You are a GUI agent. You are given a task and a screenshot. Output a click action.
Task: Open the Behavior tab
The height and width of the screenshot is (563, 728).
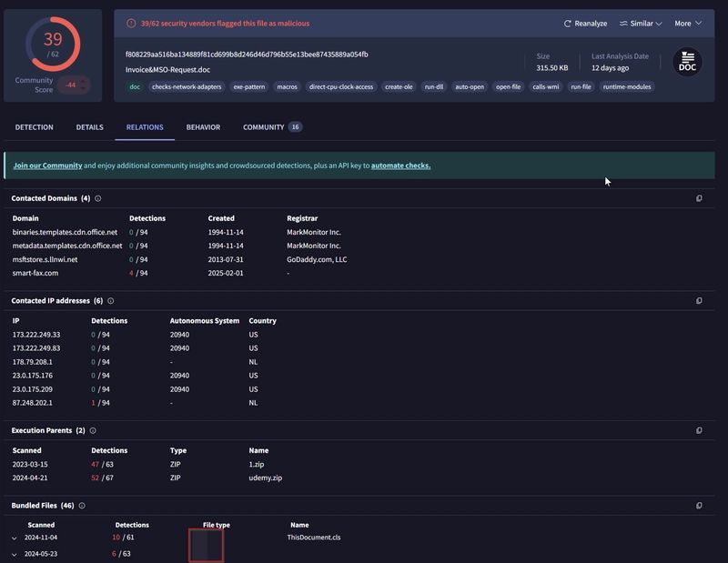click(x=203, y=127)
